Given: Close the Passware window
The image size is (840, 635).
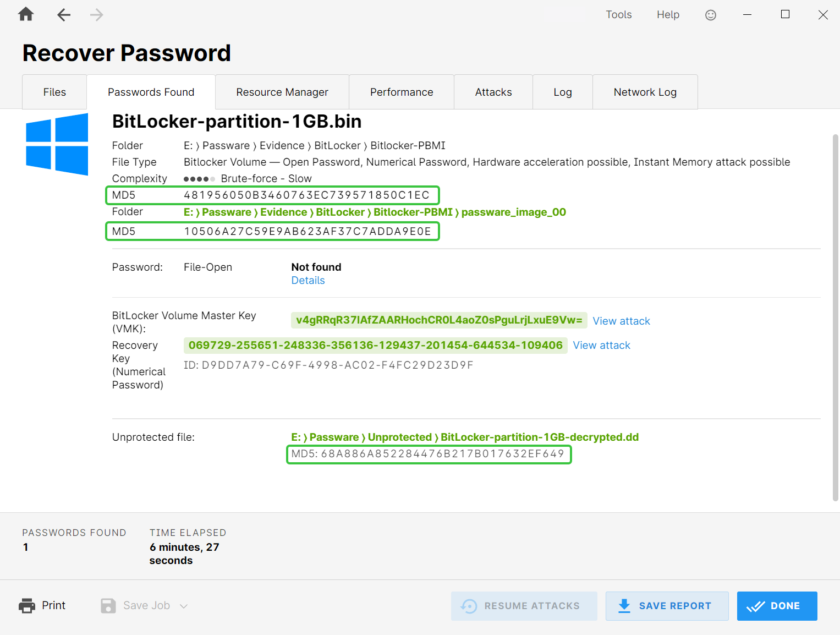Looking at the screenshot, I should (823, 15).
